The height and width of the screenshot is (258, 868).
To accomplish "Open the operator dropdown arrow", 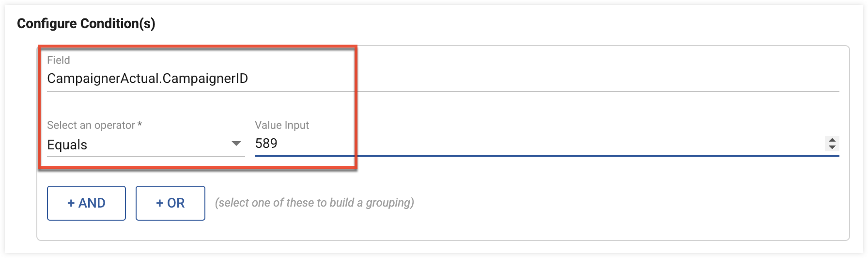I will (236, 144).
